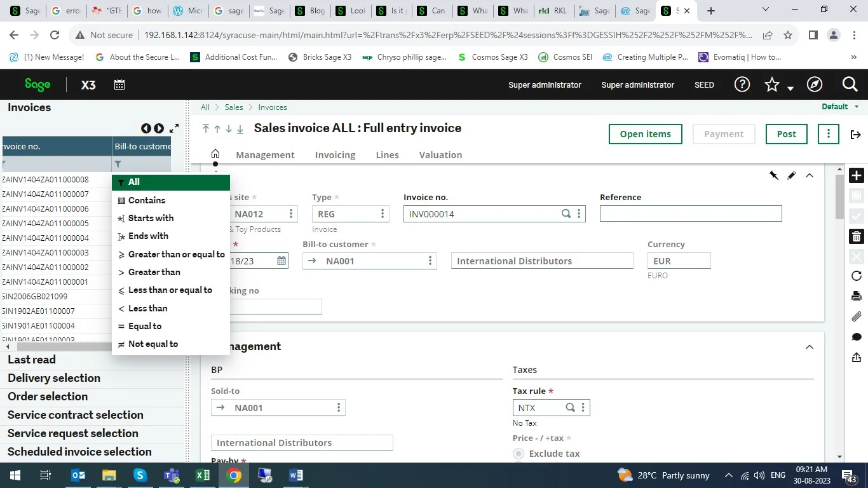The image size is (868, 488).
Task: Open Sales breadcrumb link
Action: 234,107
